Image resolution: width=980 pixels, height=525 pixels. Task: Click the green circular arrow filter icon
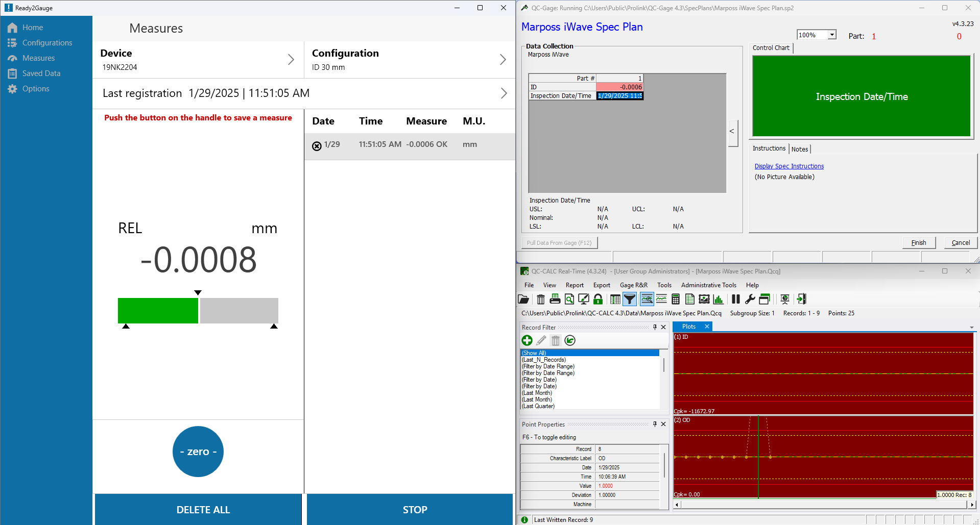click(570, 340)
